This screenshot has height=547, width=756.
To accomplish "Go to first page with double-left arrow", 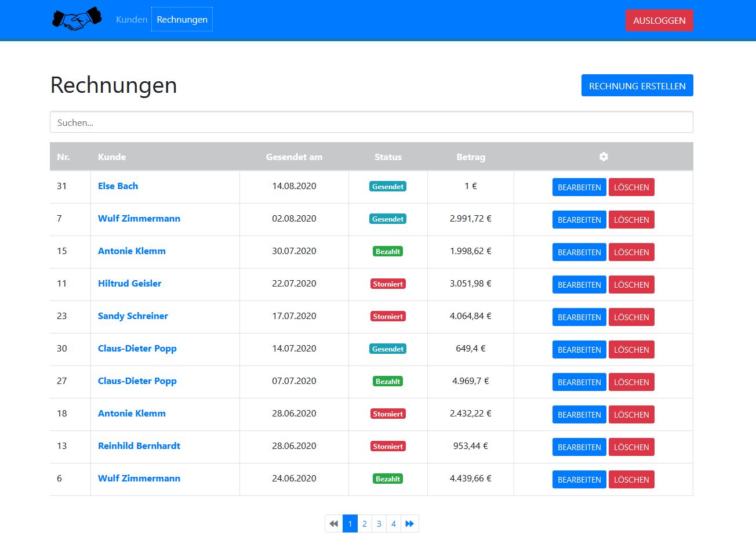I will (334, 524).
